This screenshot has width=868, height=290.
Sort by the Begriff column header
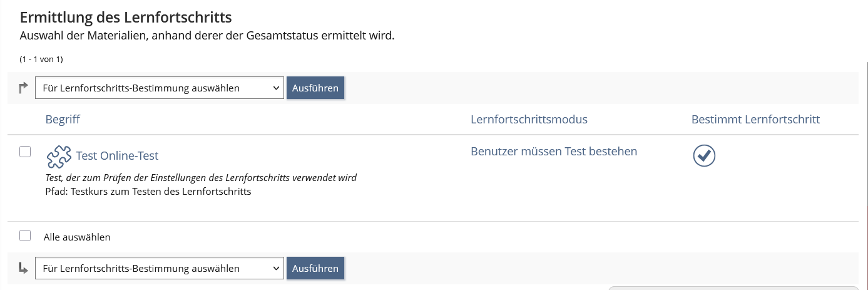click(x=63, y=119)
